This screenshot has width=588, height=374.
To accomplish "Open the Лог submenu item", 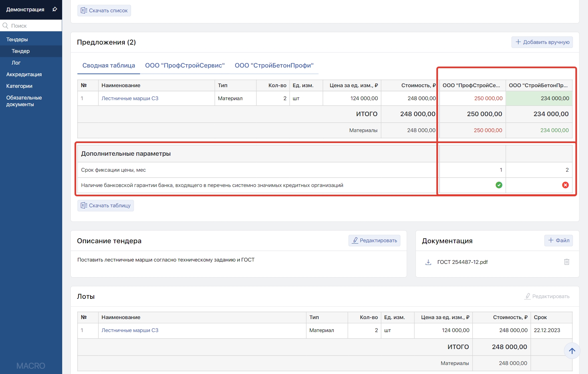I will coord(16,63).
